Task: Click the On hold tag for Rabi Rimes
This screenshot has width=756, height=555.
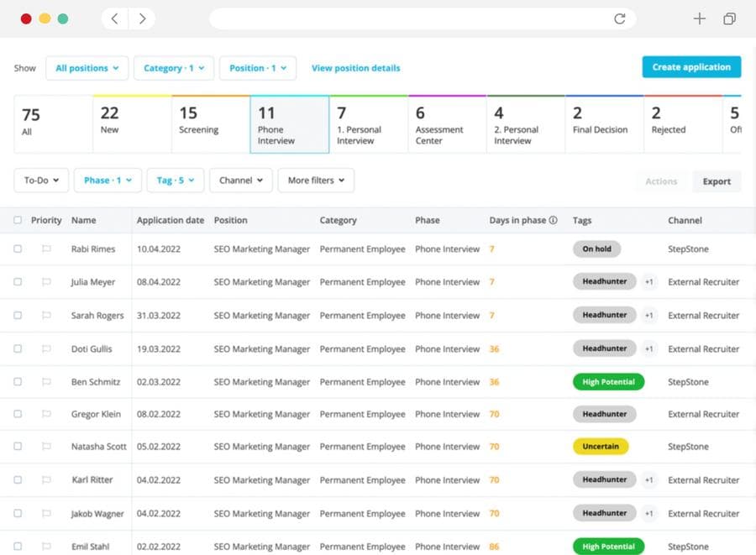Action: coord(596,249)
